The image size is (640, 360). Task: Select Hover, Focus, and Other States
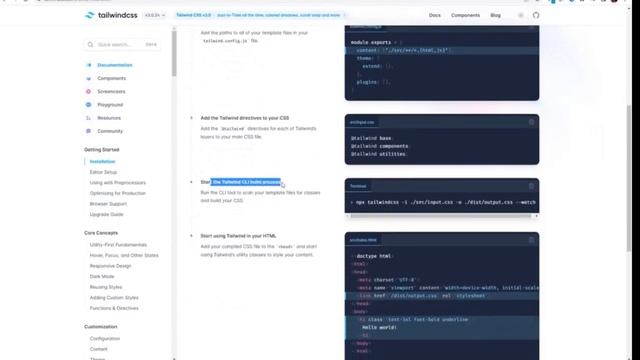click(124, 256)
